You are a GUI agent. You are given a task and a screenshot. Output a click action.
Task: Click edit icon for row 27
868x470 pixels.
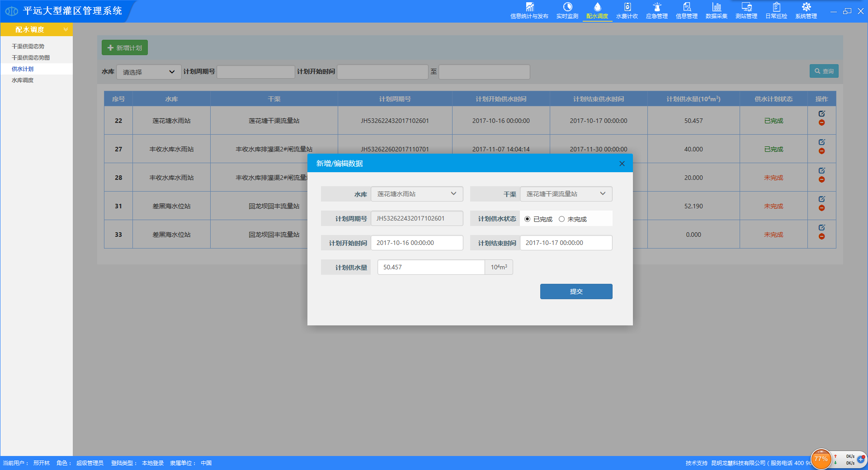point(822,142)
